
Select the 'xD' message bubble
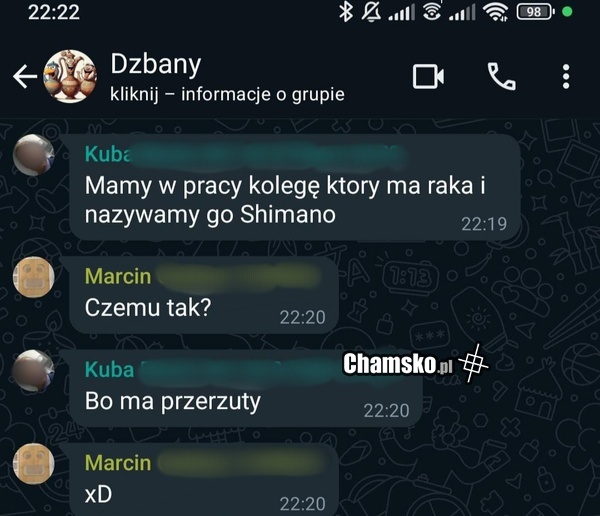204,480
